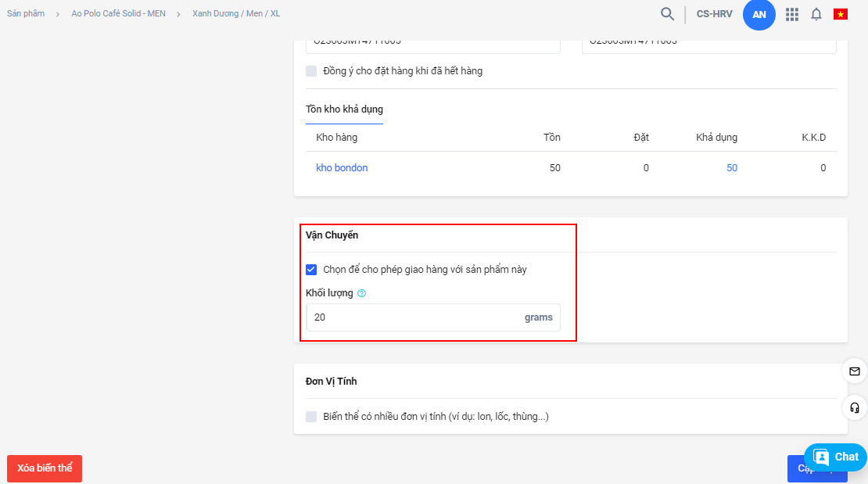Open the mail envelope side icon
The width and height of the screenshot is (868, 484).
pos(854,371)
